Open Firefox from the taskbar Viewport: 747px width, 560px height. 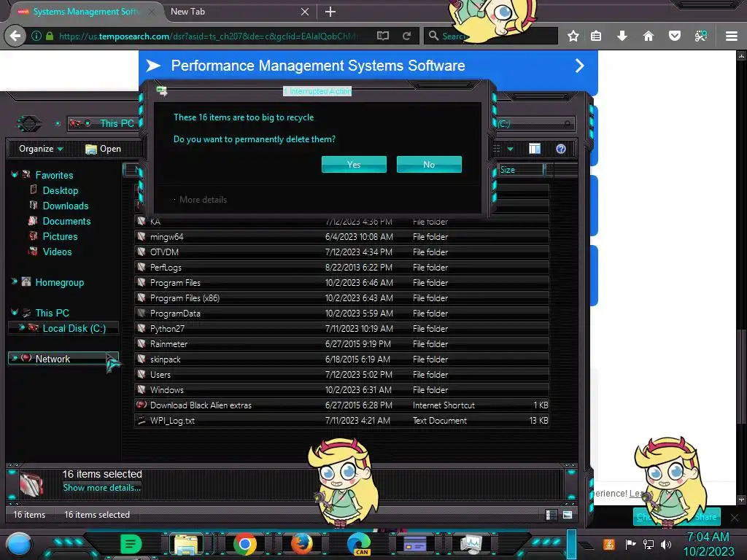coord(301,544)
